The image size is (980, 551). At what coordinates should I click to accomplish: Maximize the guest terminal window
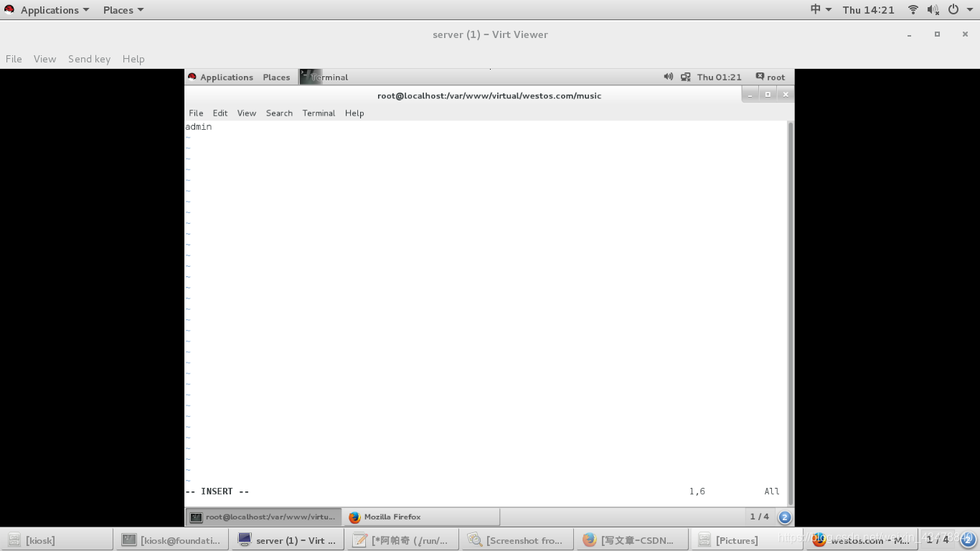pyautogui.click(x=768, y=95)
